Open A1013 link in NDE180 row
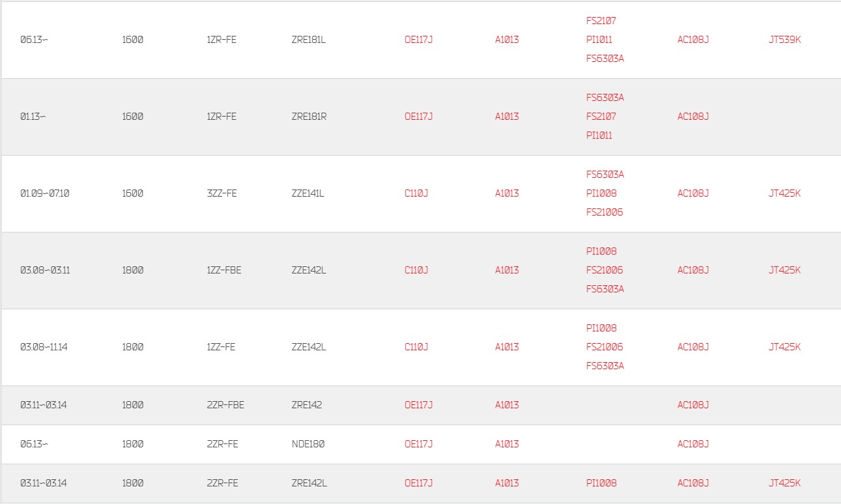 pos(507,444)
